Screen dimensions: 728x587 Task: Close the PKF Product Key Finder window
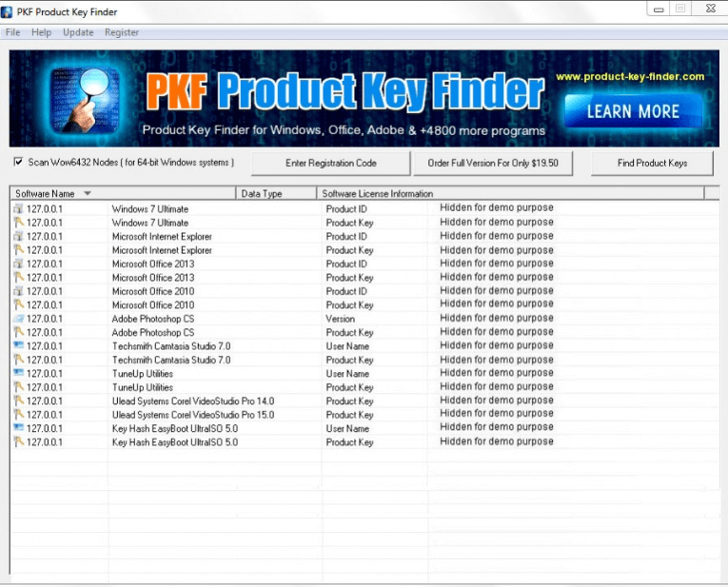[x=710, y=9]
